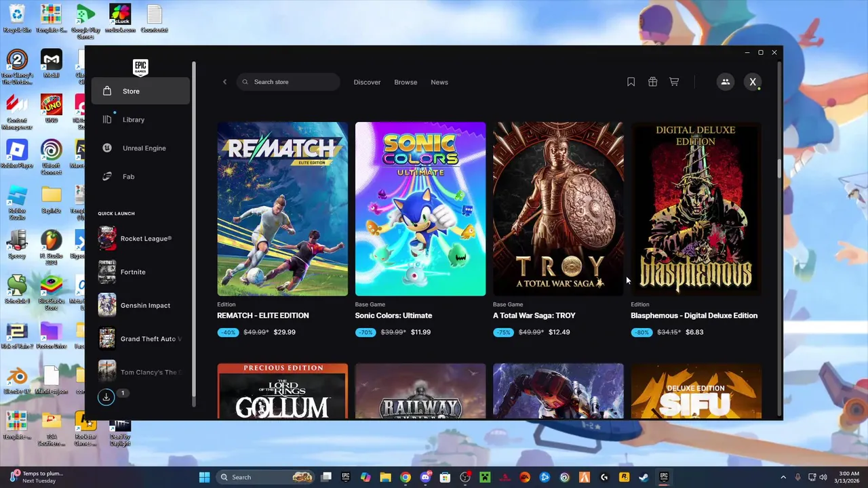Click the -40% discount badge on REMATCH
Viewport: 868px width, 488px height.
click(x=229, y=332)
